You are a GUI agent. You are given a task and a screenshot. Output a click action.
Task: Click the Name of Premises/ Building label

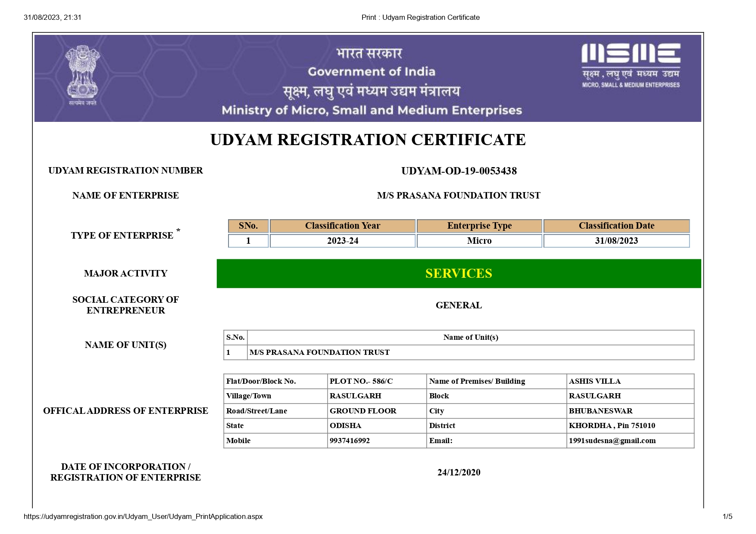[x=477, y=381]
